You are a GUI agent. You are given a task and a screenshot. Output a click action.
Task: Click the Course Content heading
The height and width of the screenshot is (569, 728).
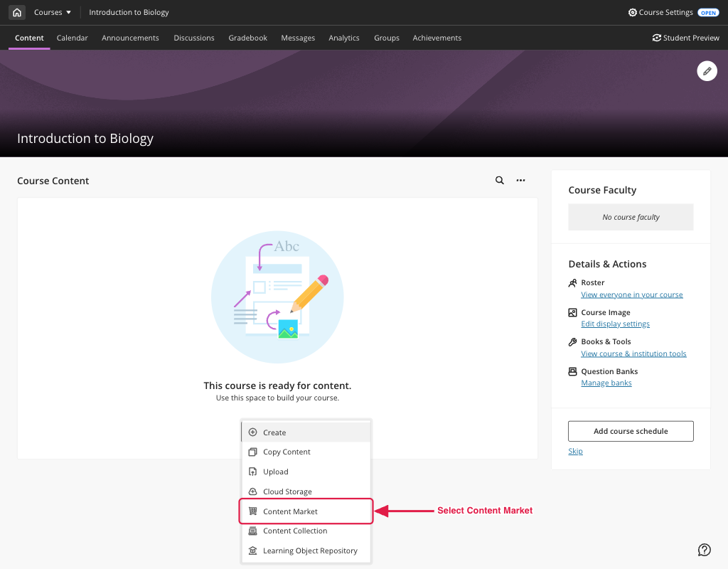coord(53,181)
